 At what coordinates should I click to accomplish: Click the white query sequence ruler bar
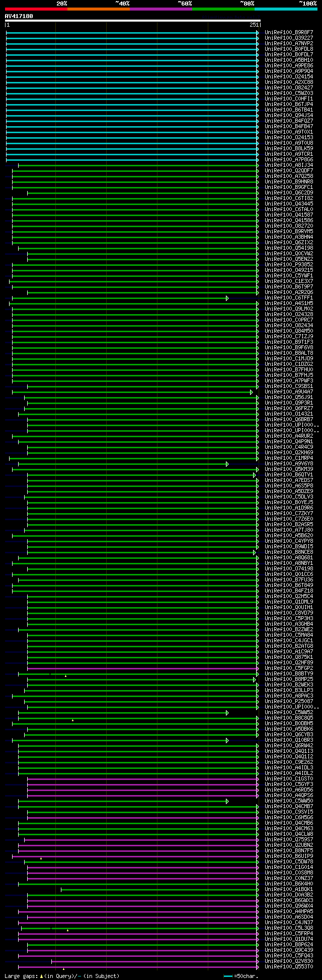[x=132, y=21]
